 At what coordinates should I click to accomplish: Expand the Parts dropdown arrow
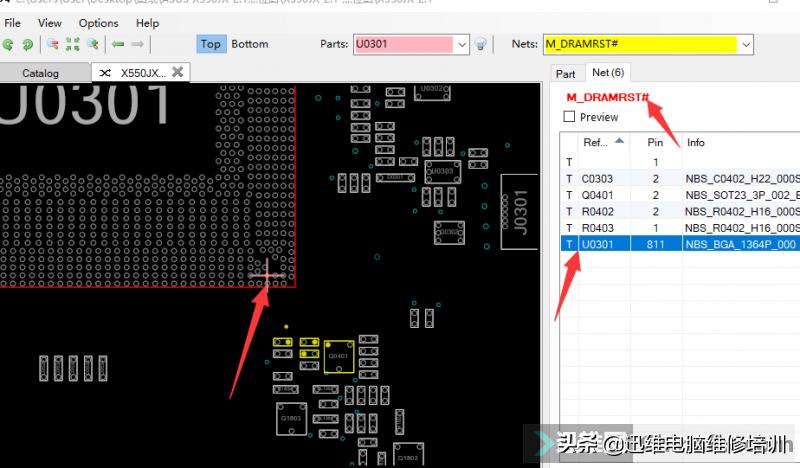[x=462, y=45]
